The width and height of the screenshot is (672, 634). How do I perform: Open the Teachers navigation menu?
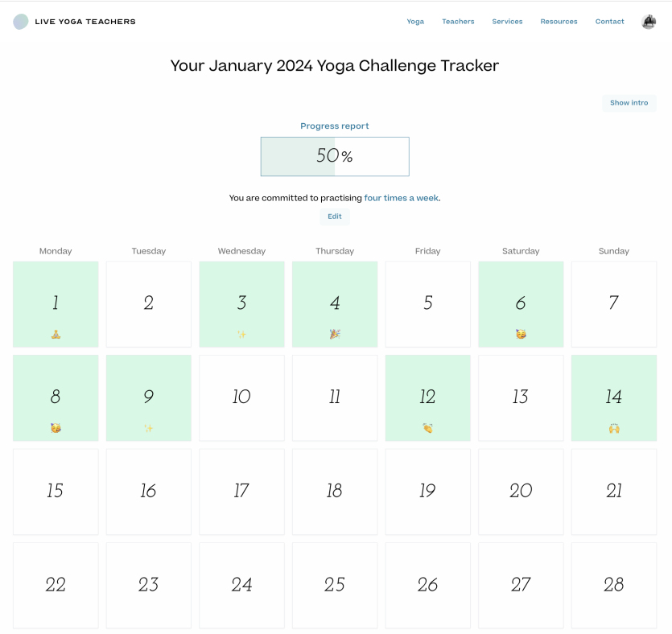(458, 22)
